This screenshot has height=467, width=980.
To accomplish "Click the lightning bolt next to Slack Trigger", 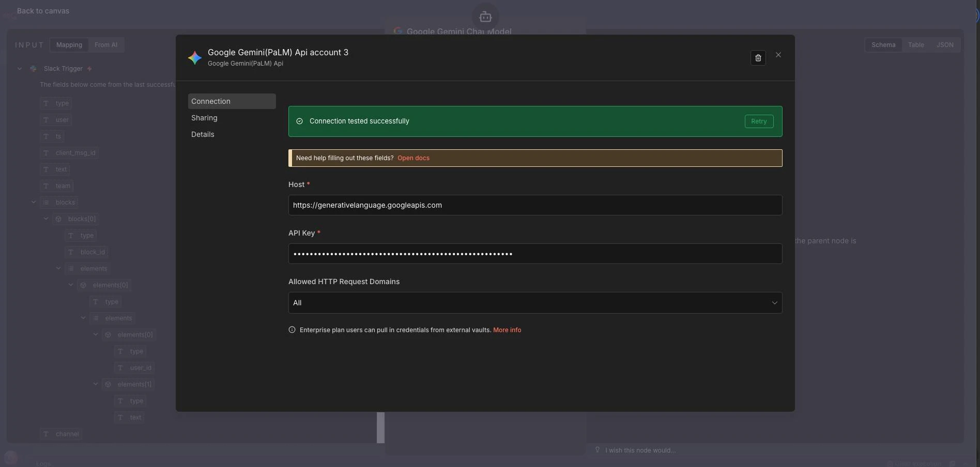I will point(89,69).
